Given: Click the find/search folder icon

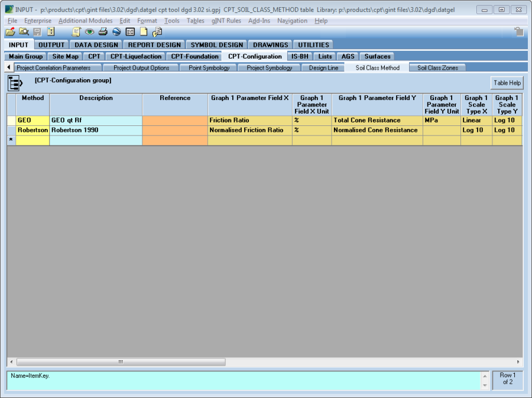Looking at the screenshot, I should pyautogui.click(x=24, y=32).
